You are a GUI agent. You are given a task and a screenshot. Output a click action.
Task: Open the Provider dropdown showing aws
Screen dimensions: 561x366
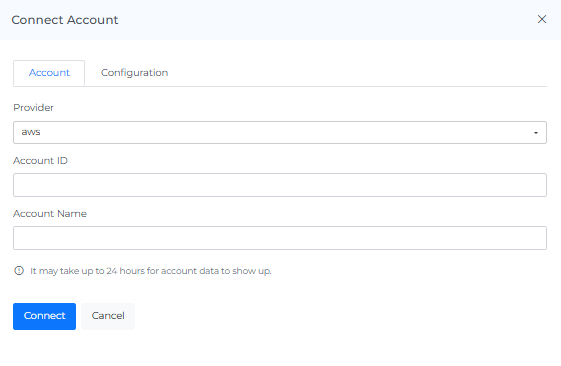(280, 132)
